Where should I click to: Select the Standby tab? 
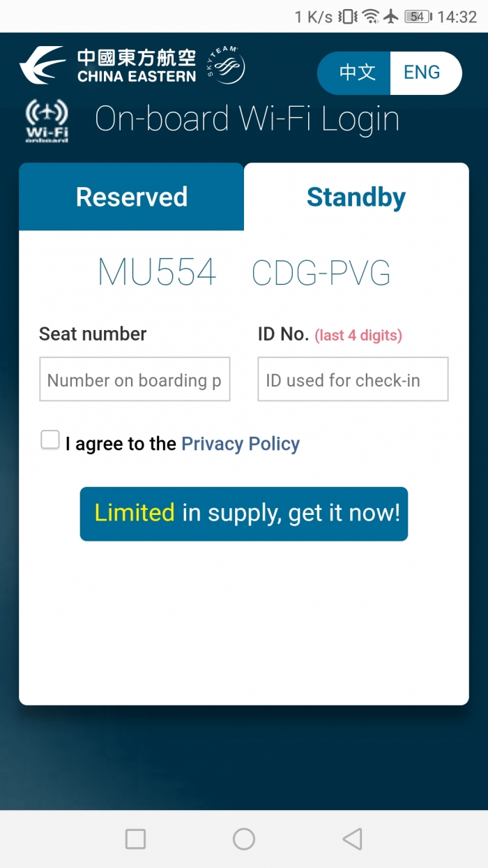pos(356,197)
